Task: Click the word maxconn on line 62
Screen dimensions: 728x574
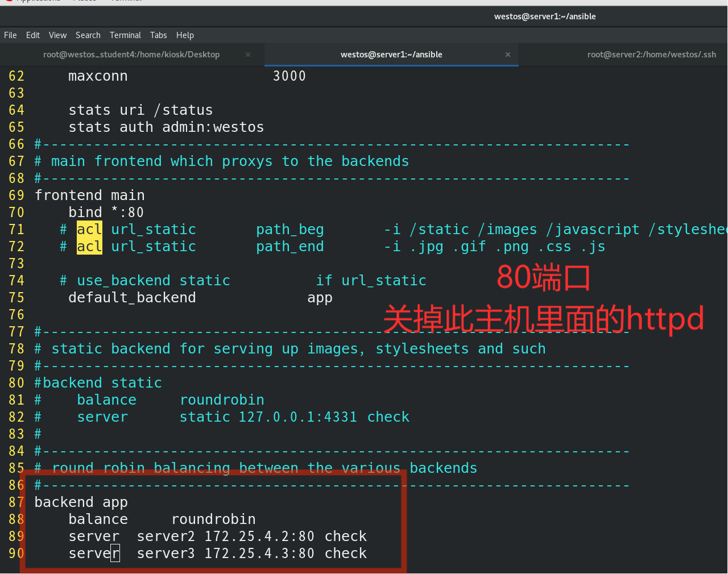Action: click(98, 76)
